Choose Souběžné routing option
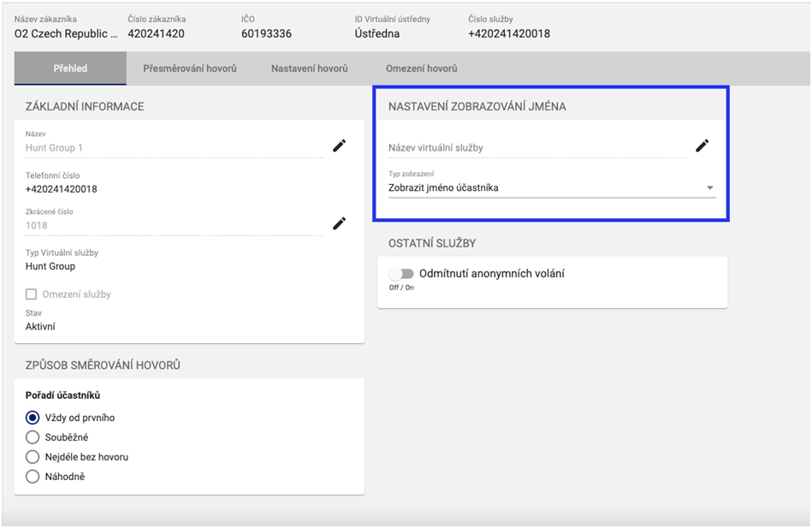This screenshot has height=528, width=812. (x=33, y=437)
